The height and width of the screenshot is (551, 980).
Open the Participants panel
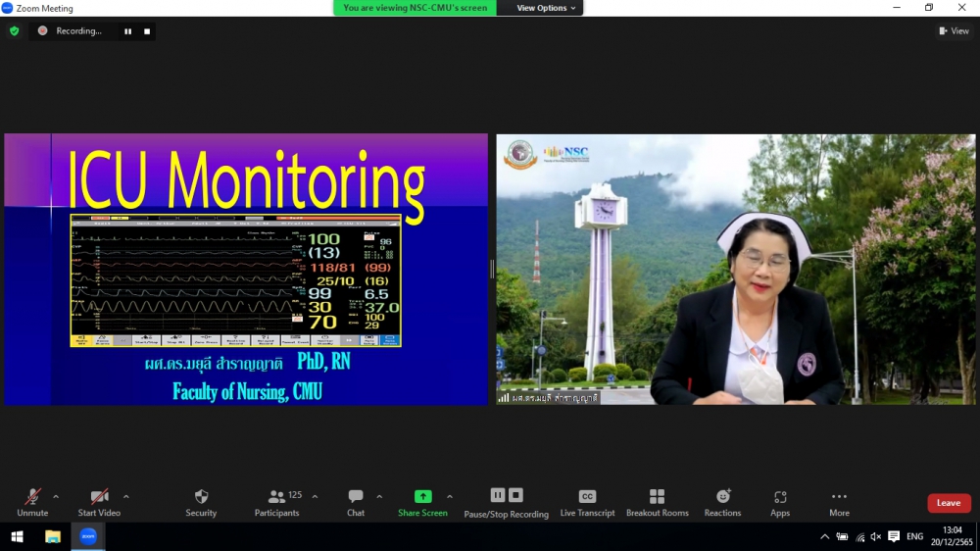[277, 502]
